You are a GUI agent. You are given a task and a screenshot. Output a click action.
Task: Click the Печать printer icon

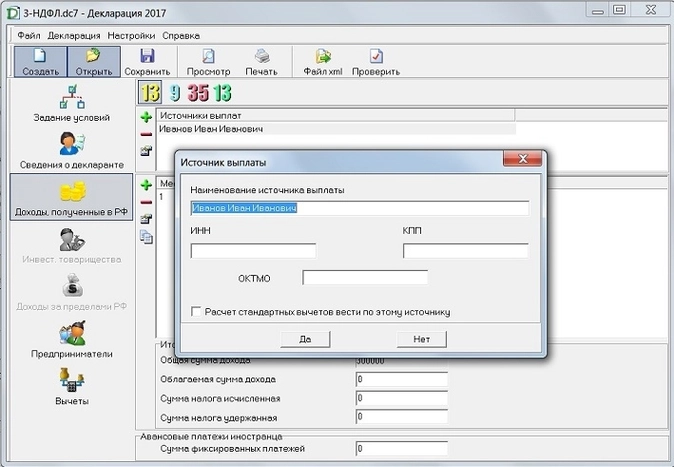(261, 62)
